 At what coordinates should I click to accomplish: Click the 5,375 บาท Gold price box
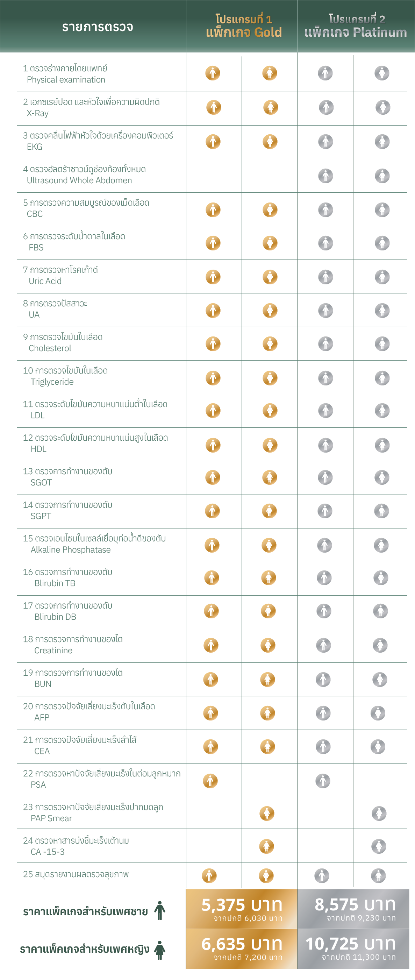(x=242, y=909)
